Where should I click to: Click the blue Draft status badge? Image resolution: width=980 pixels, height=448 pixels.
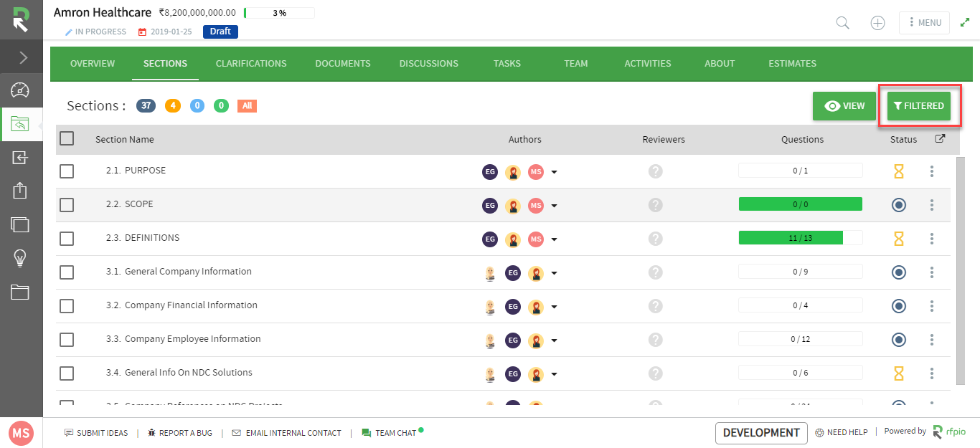(220, 32)
